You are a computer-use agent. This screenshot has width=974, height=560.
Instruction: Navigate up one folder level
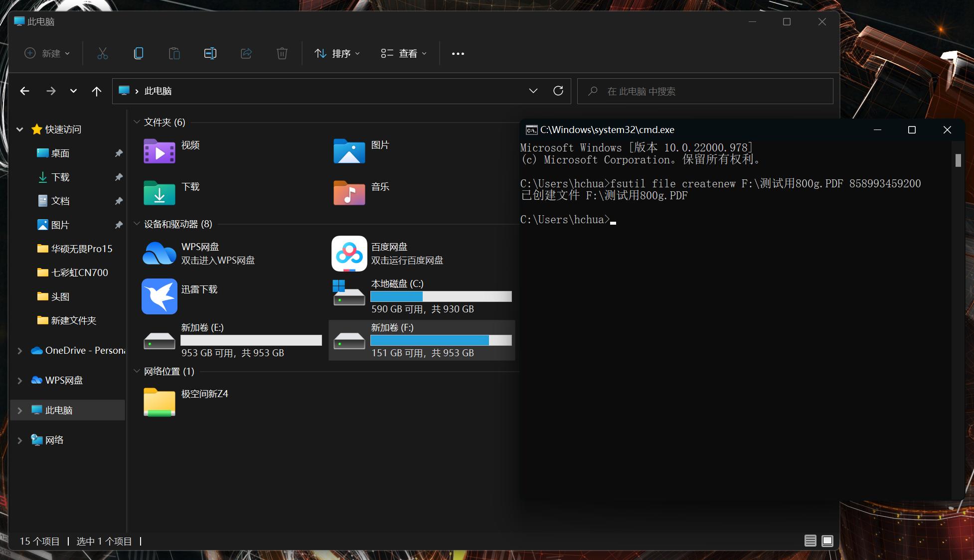(x=96, y=91)
